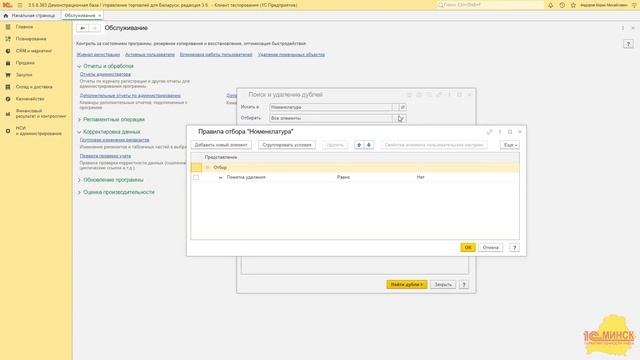Click the Представление column header
This screenshot has height=360, width=640.
[x=221, y=158]
